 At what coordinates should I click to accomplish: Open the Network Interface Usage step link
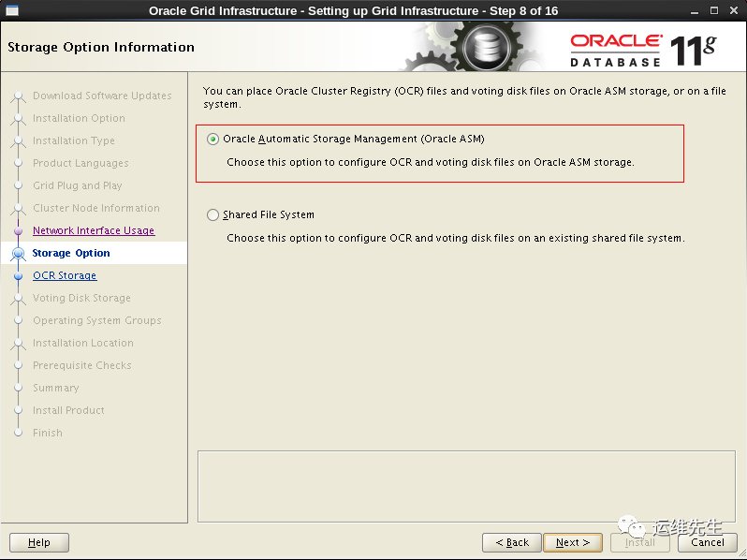(94, 230)
